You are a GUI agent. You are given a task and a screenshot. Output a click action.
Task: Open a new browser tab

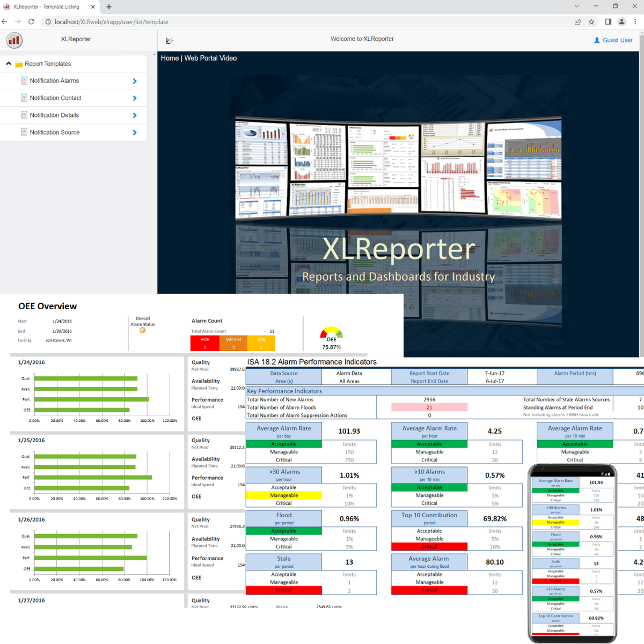tap(109, 7)
